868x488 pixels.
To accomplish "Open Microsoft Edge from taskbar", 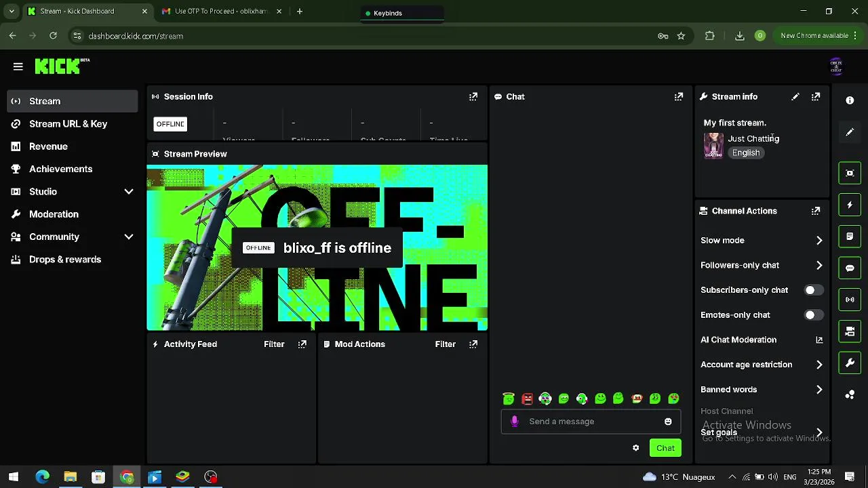I will (x=42, y=477).
